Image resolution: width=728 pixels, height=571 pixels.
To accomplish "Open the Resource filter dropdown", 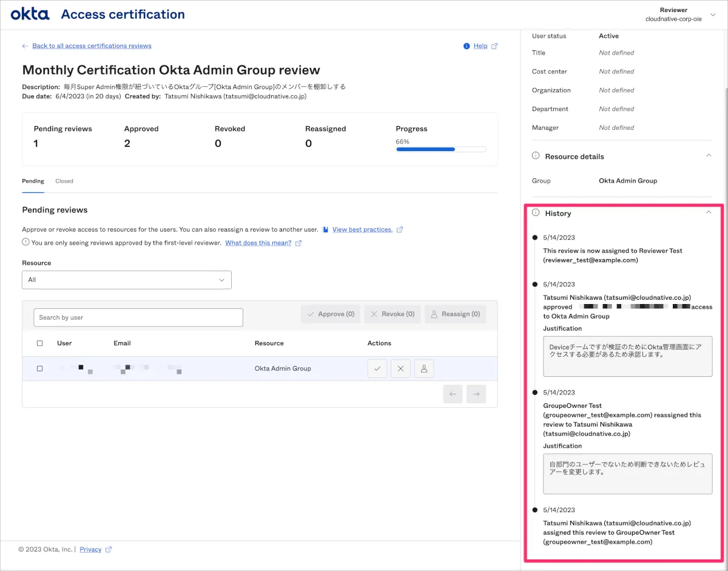I will click(x=127, y=280).
